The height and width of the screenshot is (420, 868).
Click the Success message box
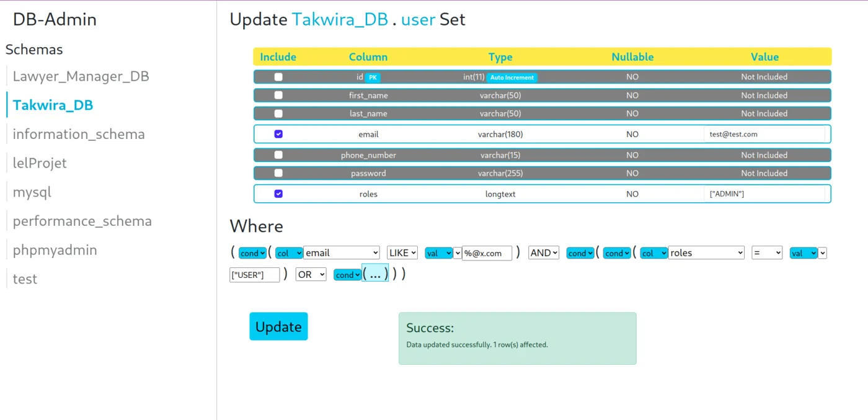(517, 338)
